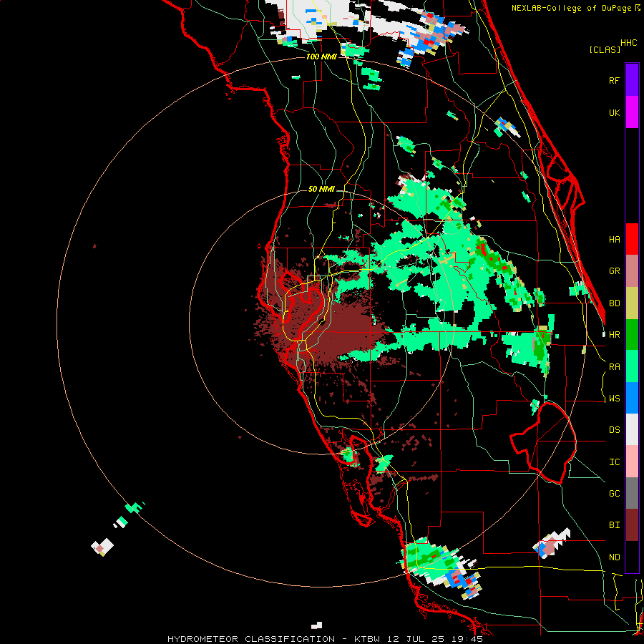This screenshot has height=644, width=644.
Task: Click the 'HYDROMETEOR CLASSIFICATION' title text
Action: coord(251,639)
